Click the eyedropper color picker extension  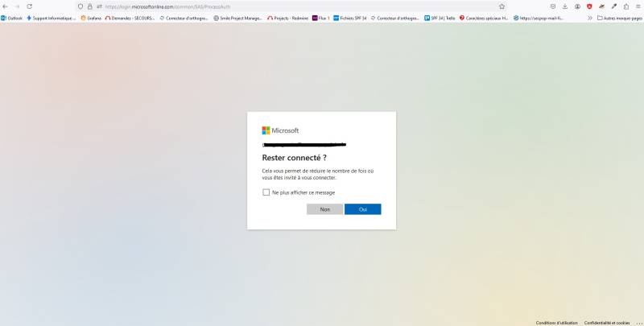click(x=614, y=6)
